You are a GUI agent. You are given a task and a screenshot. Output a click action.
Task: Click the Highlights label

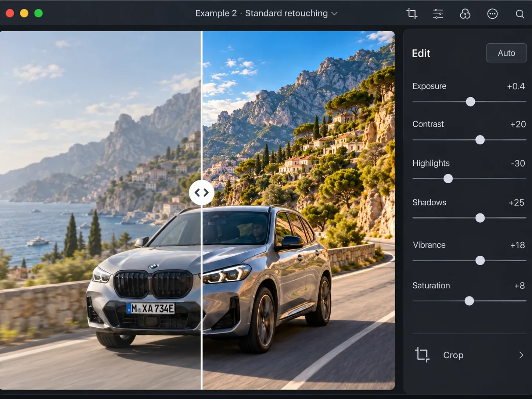click(x=431, y=163)
